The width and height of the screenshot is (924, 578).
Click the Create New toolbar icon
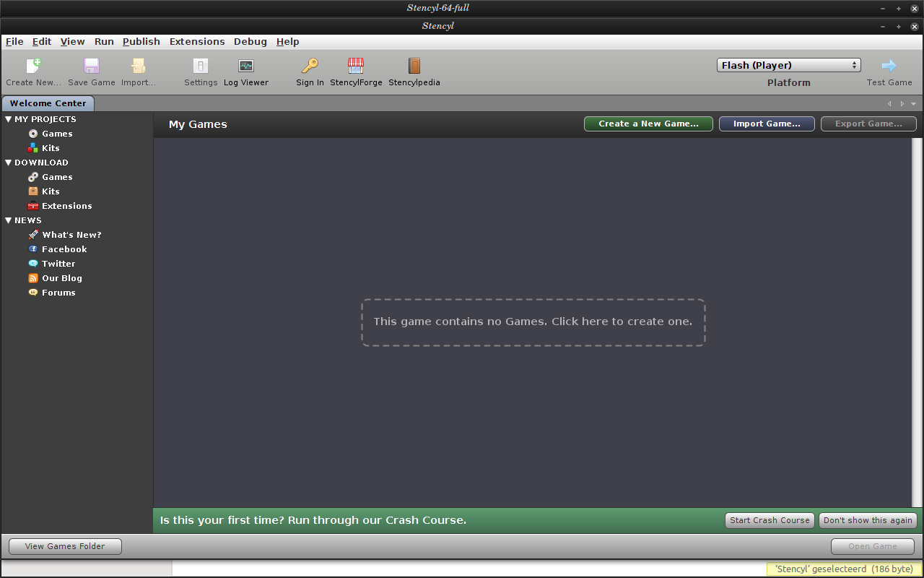(x=34, y=66)
